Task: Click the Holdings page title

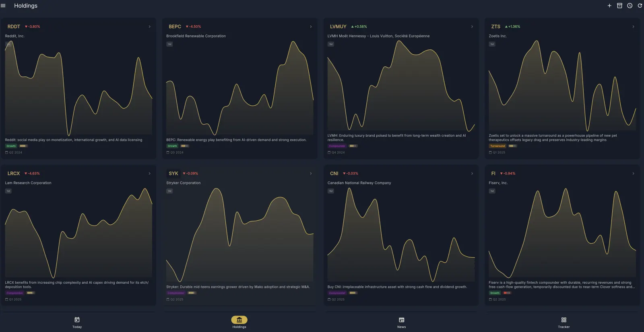Action: (26, 6)
